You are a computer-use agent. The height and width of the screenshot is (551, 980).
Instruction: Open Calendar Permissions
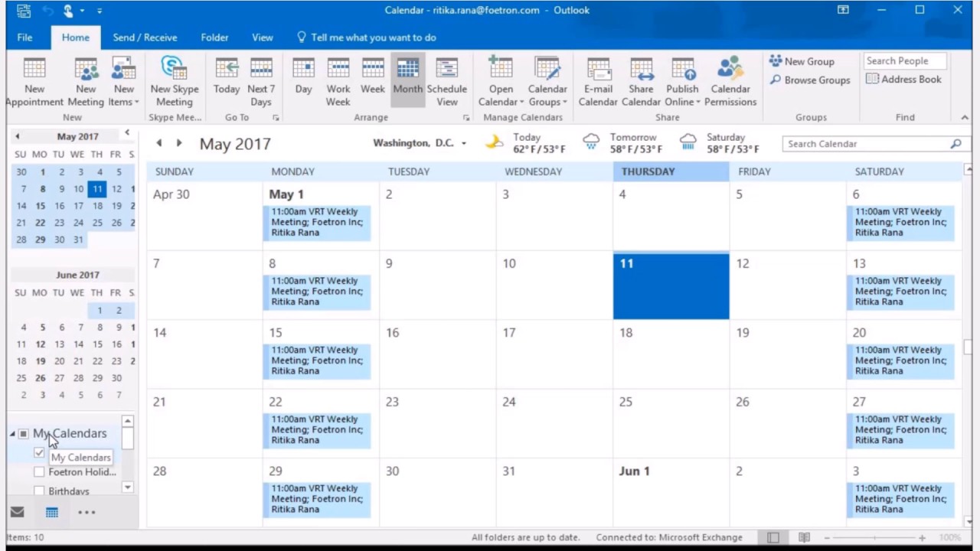[x=730, y=82]
